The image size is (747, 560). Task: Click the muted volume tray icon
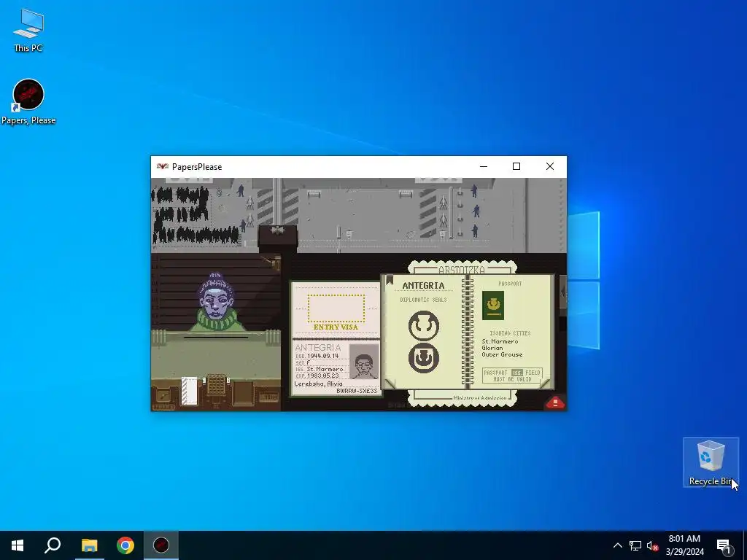652,545
